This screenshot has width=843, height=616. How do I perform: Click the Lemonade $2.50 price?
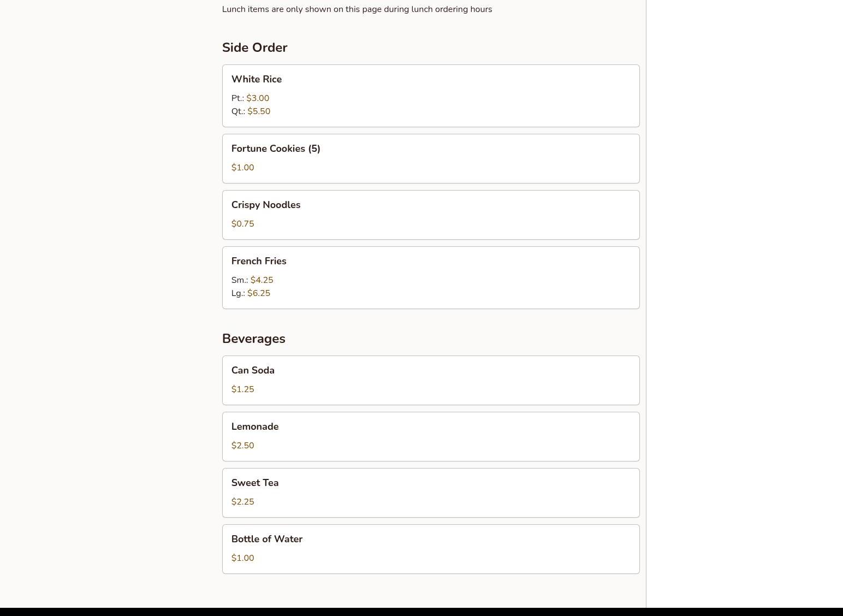click(x=242, y=446)
